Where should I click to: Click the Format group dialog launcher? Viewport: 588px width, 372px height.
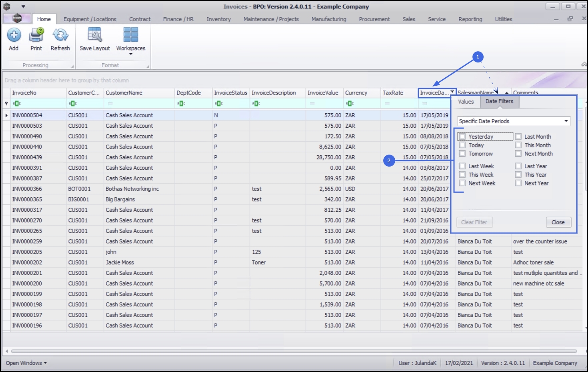(x=148, y=66)
